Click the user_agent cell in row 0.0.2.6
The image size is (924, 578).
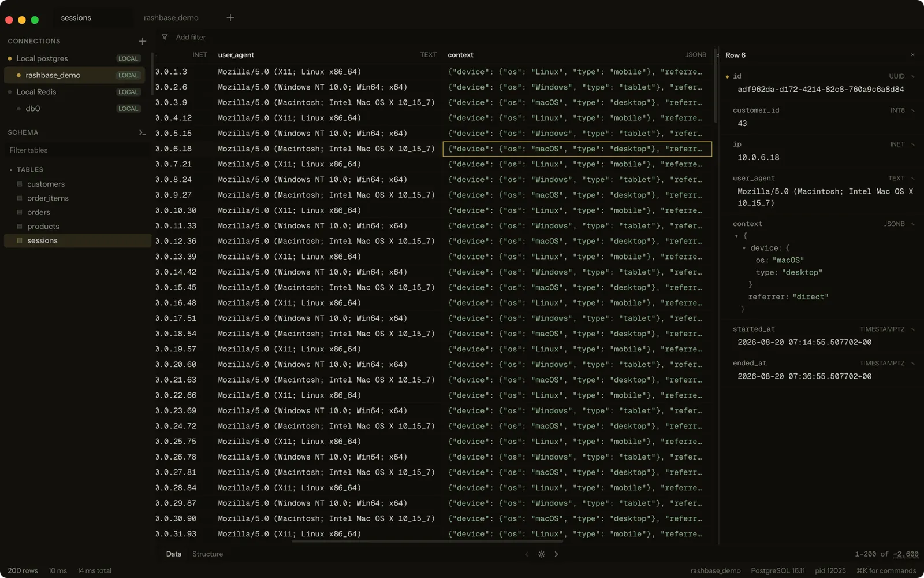point(327,87)
